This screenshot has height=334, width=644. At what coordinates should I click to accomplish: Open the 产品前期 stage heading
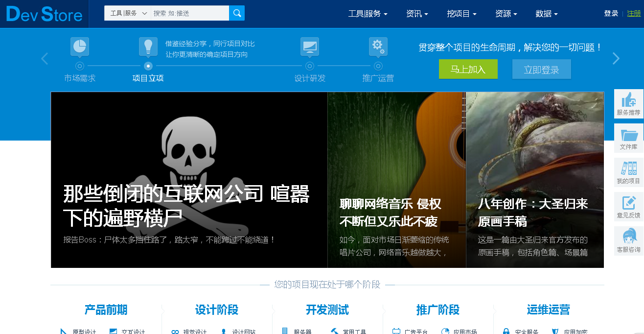point(106,310)
